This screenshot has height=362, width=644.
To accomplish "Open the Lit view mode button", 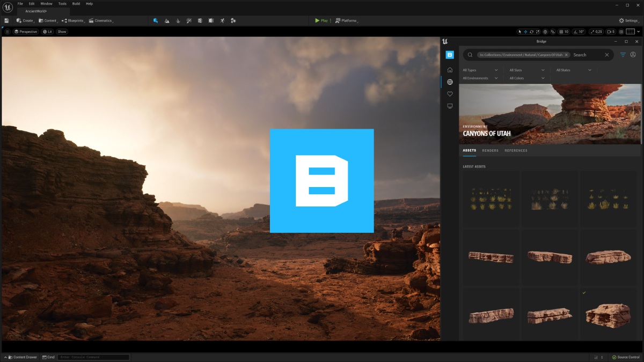I will pyautogui.click(x=48, y=32).
